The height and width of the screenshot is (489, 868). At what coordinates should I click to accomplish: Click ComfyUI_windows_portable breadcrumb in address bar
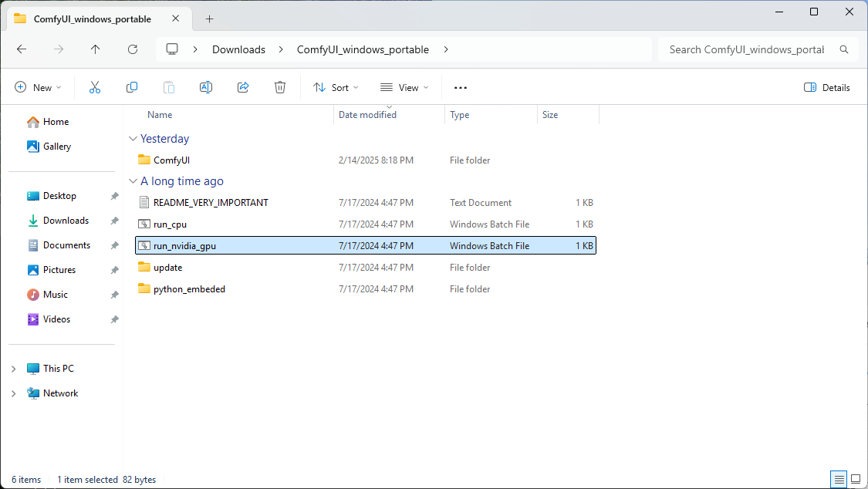coord(363,49)
